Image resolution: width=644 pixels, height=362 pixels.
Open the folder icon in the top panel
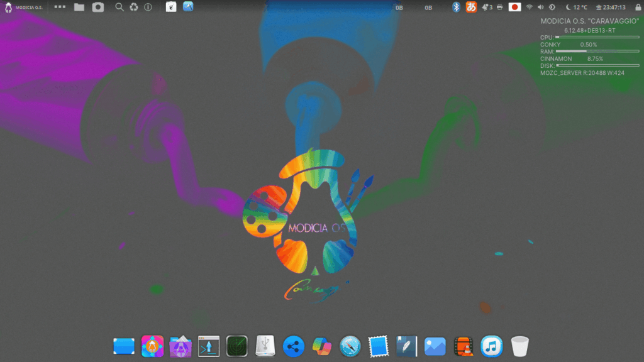pos(79,7)
